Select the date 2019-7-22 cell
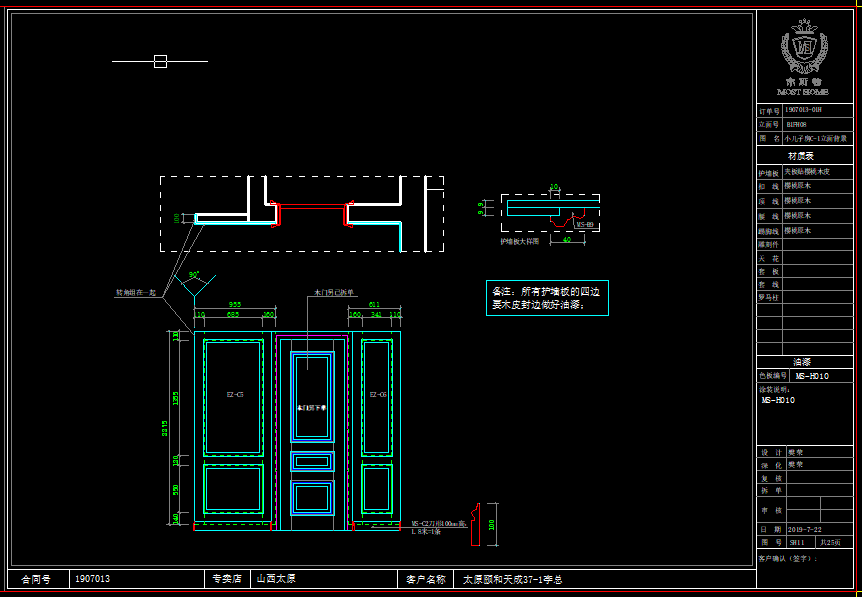 [x=804, y=528]
